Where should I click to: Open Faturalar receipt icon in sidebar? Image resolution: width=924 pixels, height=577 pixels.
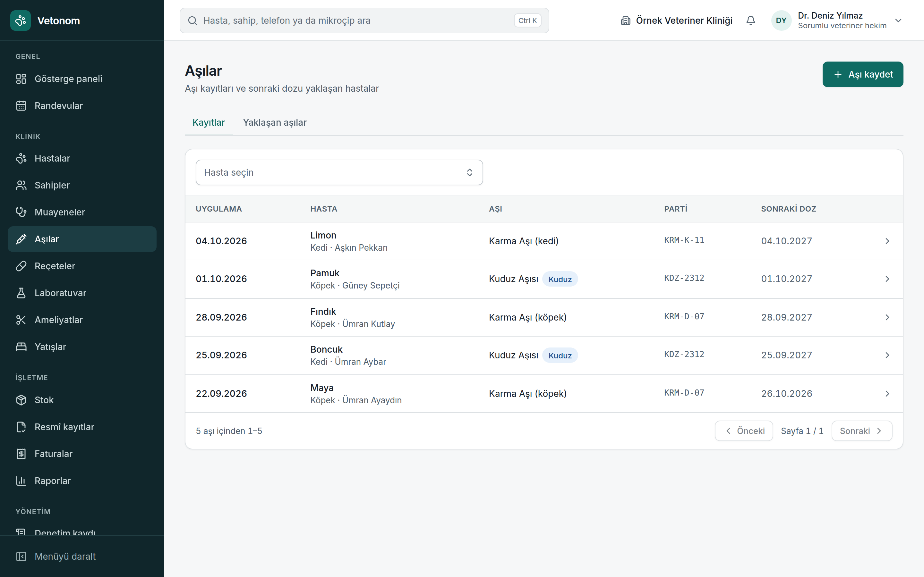click(x=21, y=454)
